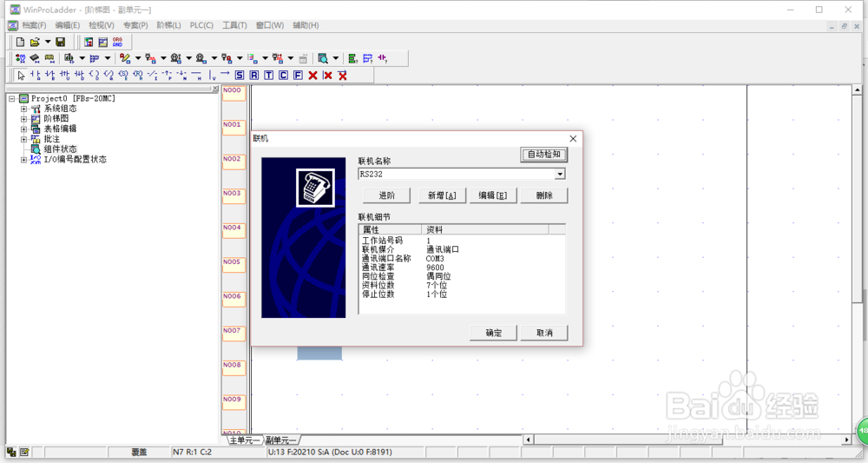This screenshot has height=463, width=868.
Task: Click the magnifier search toolbar icon
Action: (323, 58)
